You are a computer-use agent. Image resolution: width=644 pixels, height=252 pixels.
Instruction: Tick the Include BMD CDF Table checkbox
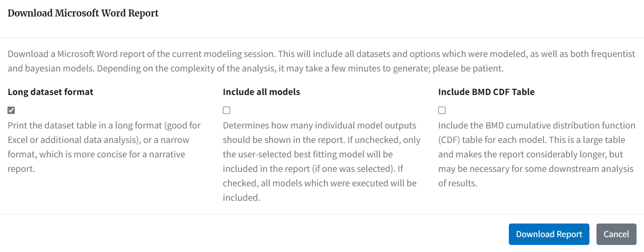point(442,110)
